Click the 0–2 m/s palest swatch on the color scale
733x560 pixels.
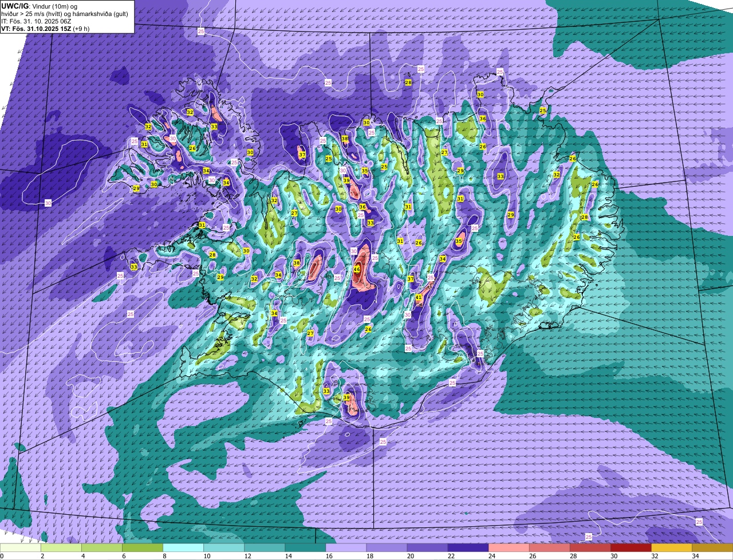pos(21,548)
